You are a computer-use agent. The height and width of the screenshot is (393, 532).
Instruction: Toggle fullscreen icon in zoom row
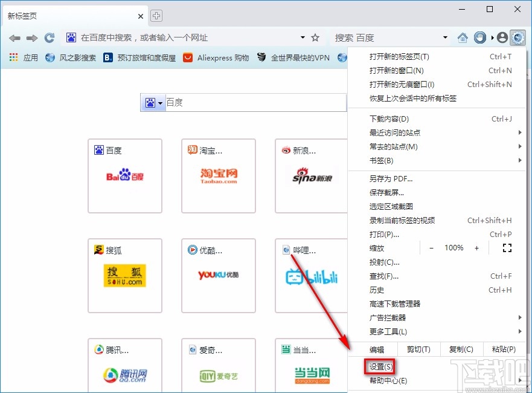[507, 248]
